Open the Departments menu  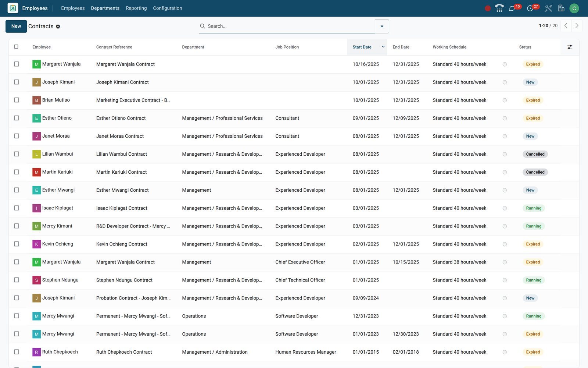(x=105, y=8)
